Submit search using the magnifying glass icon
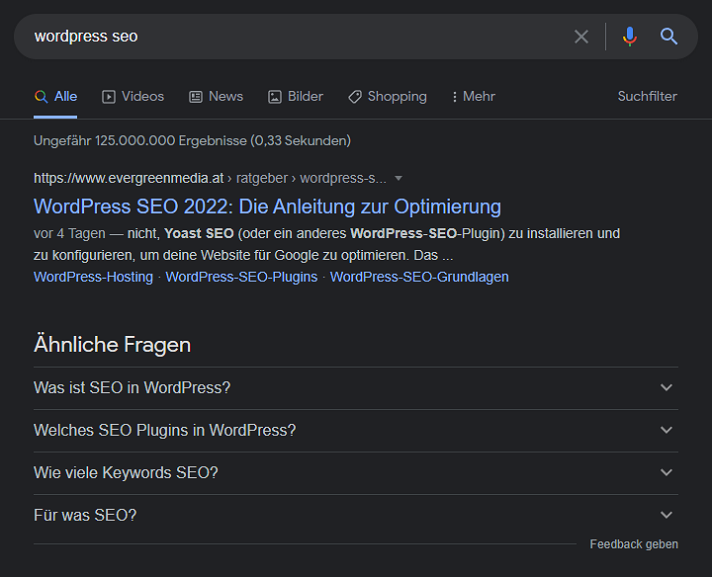The height and width of the screenshot is (577, 712). pyautogui.click(x=668, y=36)
